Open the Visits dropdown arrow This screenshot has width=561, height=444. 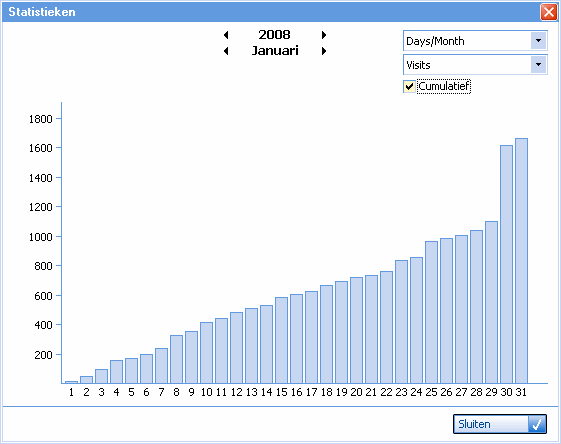(538, 65)
